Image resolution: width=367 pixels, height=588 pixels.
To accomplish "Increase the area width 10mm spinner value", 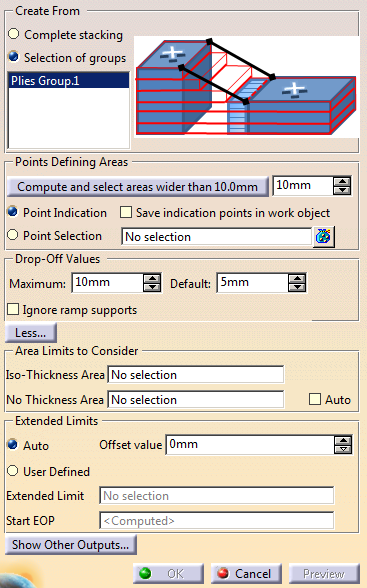I will [342, 182].
